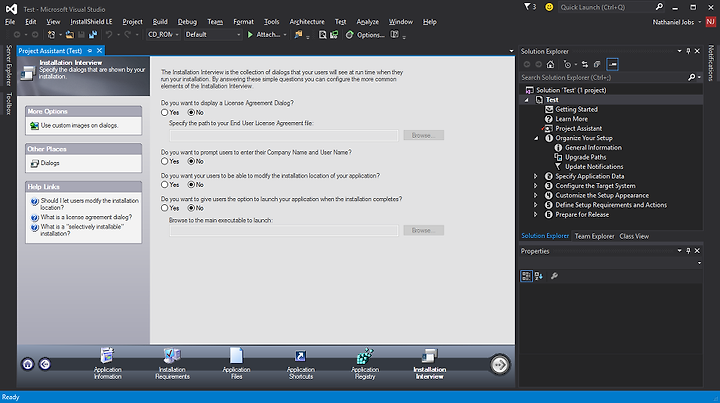Expand Customize the Setup Appearance node
Screen dimensions: 720x403
(535, 196)
